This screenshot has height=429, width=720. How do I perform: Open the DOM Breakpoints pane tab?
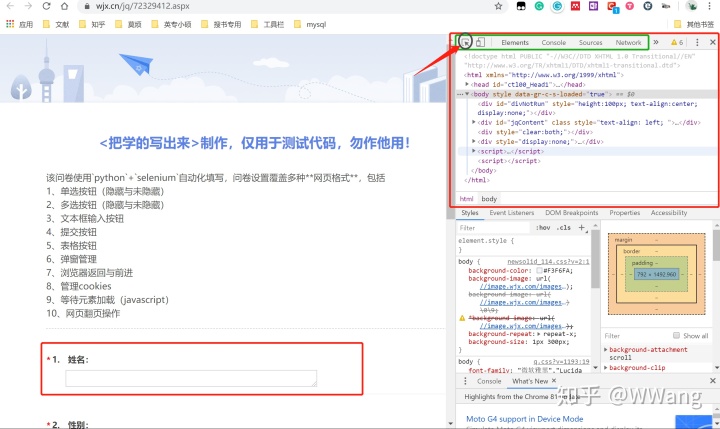point(572,213)
